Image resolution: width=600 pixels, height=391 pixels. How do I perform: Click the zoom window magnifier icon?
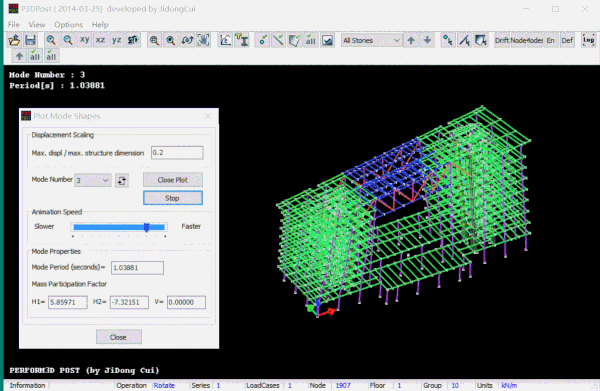pos(154,40)
